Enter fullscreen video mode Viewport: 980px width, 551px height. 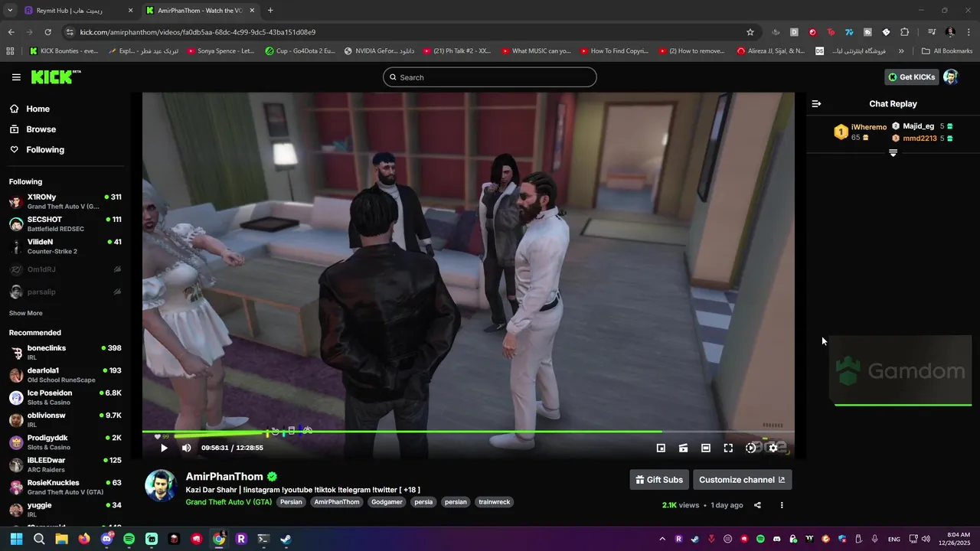[x=728, y=448]
